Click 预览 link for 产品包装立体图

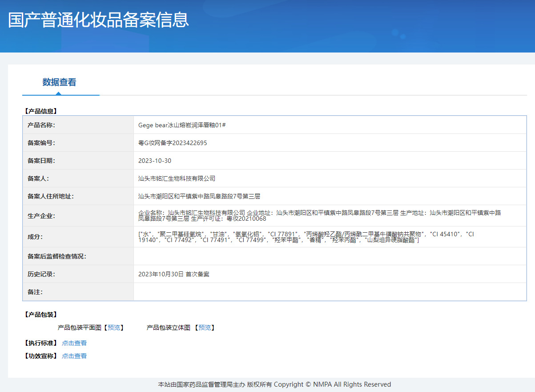[205, 327]
